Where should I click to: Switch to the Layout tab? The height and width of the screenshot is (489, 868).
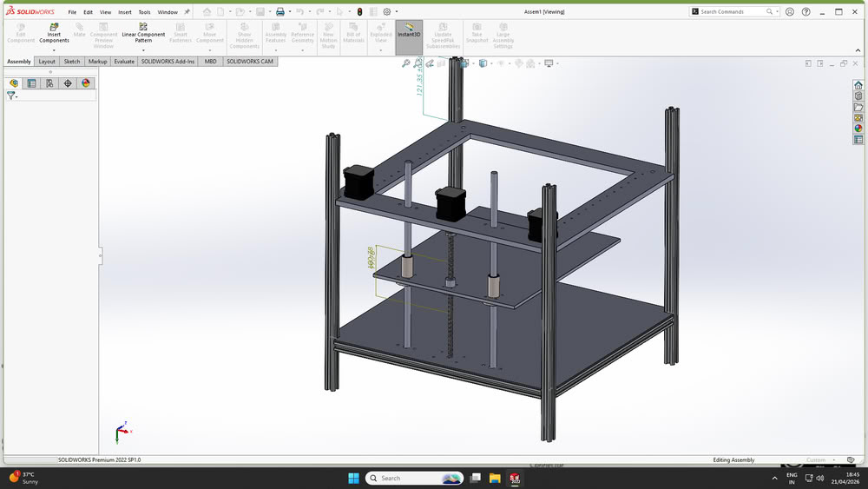pos(47,62)
